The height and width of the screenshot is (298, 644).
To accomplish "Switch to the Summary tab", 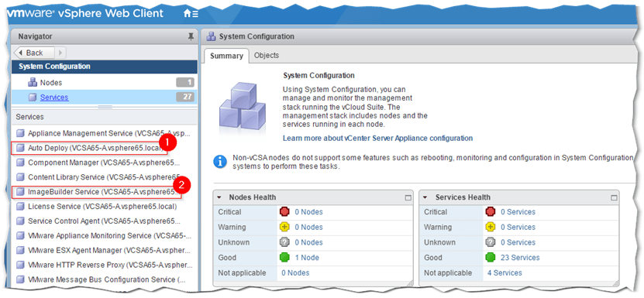I will [226, 57].
